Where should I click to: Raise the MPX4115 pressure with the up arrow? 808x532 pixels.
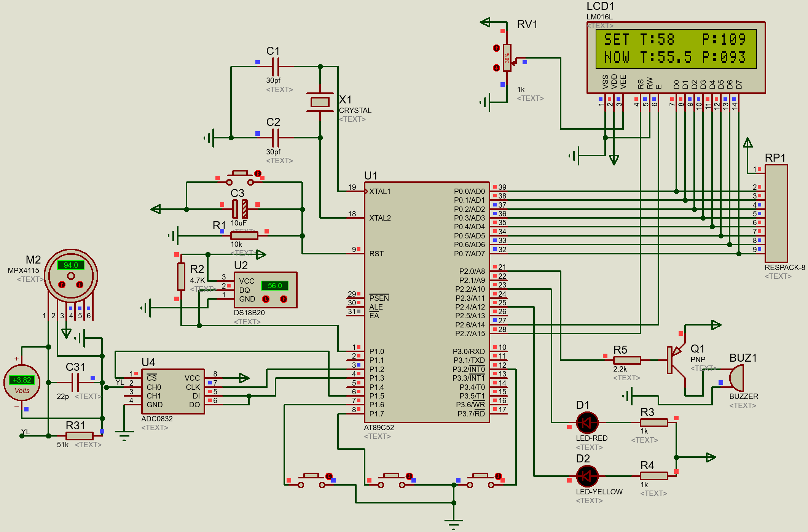point(62,284)
